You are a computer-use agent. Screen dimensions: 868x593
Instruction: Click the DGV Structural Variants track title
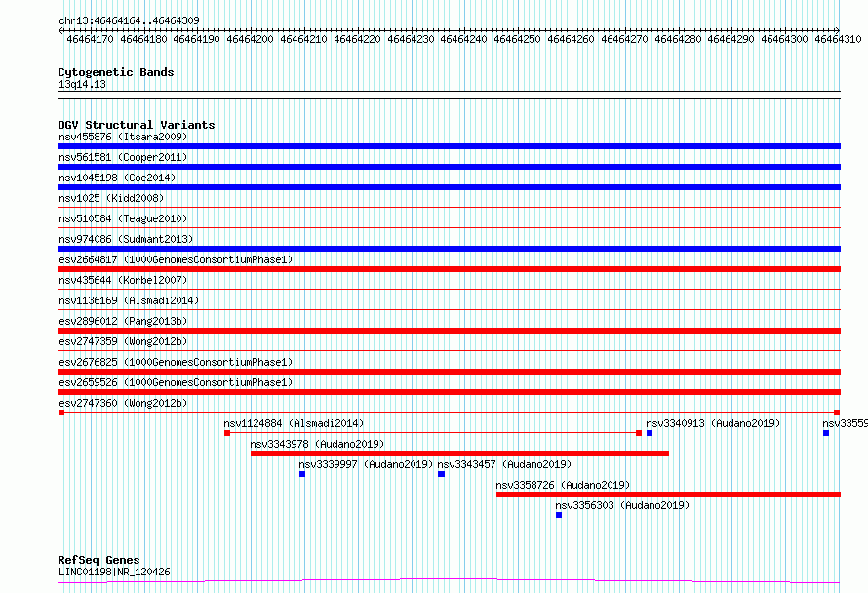pyautogui.click(x=137, y=125)
